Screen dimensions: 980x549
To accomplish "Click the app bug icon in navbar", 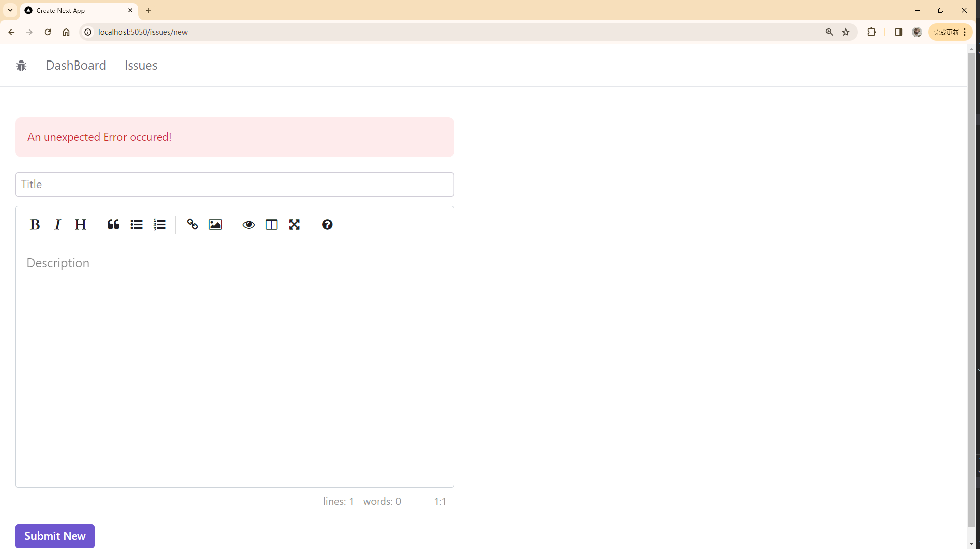I will 21,65.
